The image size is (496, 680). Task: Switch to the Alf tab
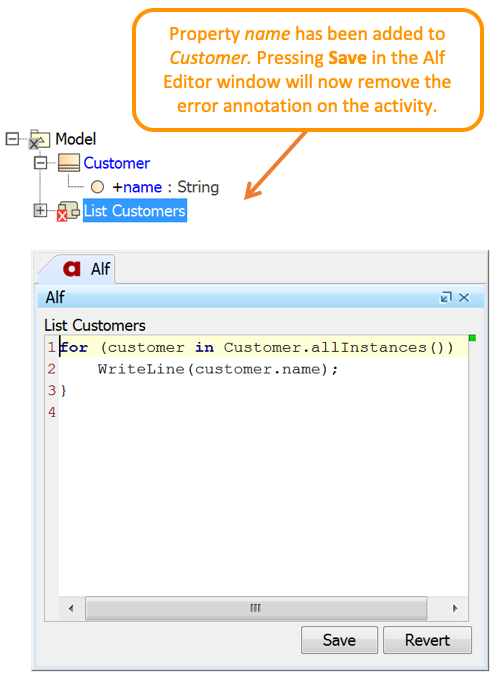(x=85, y=269)
